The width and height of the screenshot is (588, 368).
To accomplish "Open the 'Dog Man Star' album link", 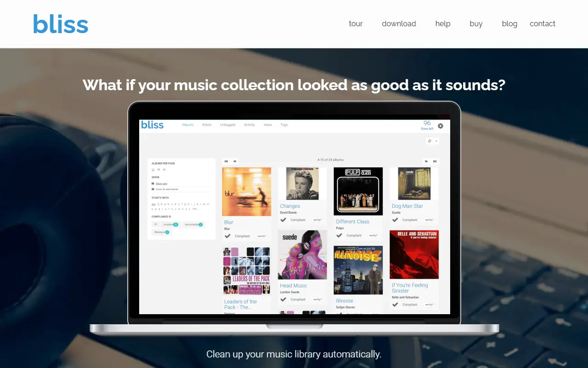I will coord(407,206).
